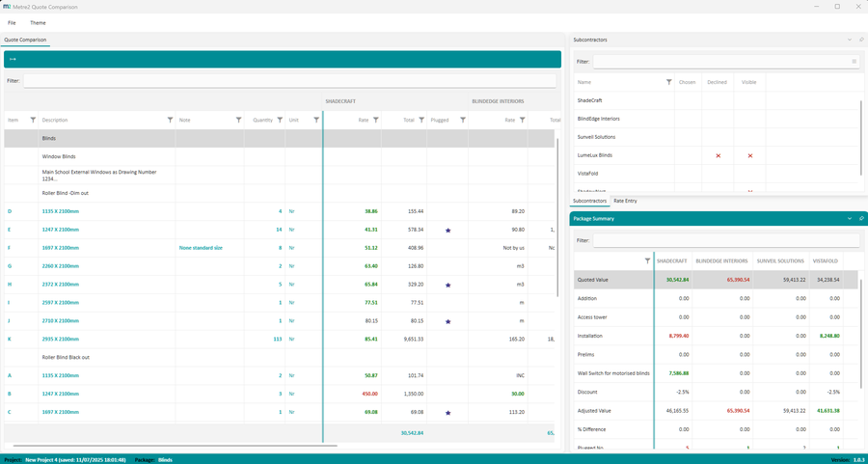Select the VistaFold subcontractor name
Screen dimensions: 868x464
(587, 174)
